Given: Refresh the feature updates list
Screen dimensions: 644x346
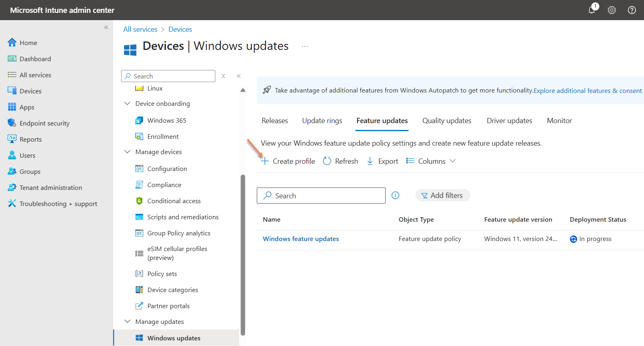Looking at the screenshot, I should [341, 161].
